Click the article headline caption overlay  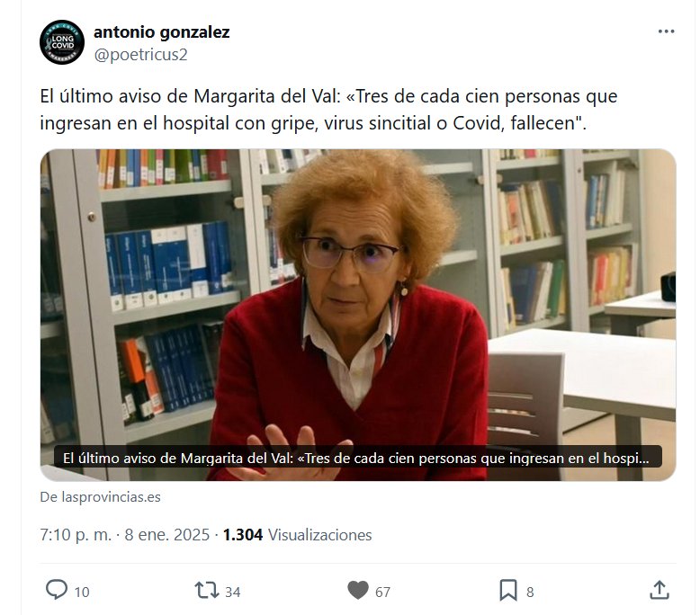358,458
